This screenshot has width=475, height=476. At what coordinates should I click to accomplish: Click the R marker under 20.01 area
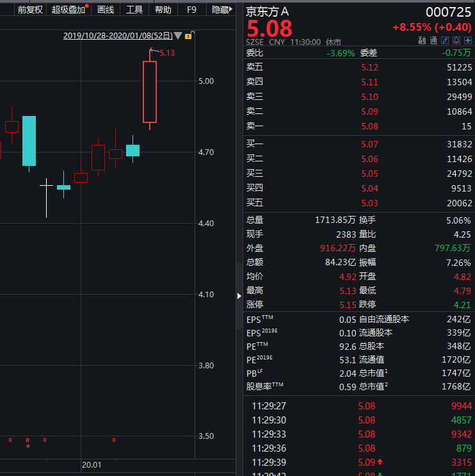114,440
